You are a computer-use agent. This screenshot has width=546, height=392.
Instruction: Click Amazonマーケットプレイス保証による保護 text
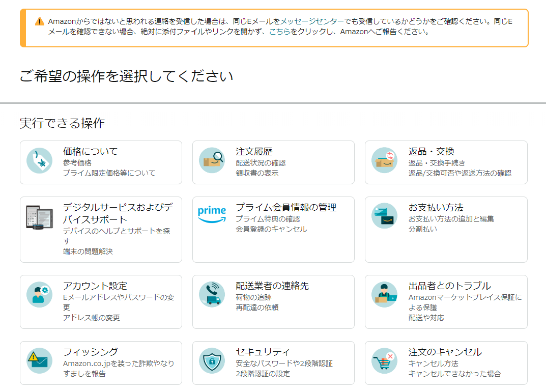coord(465,302)
